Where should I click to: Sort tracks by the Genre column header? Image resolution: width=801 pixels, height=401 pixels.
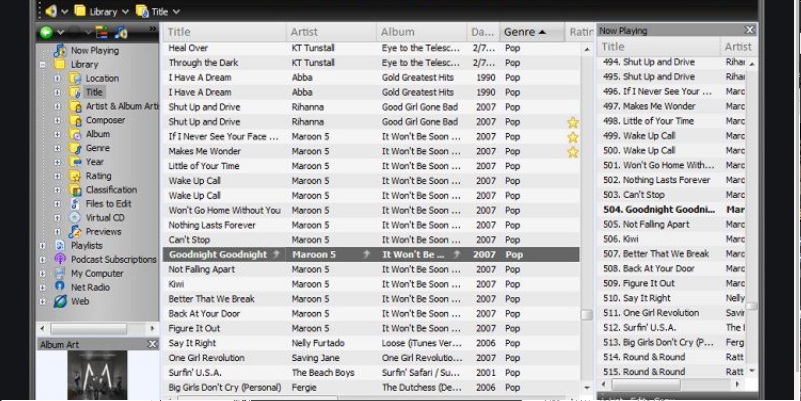(530, 32)
